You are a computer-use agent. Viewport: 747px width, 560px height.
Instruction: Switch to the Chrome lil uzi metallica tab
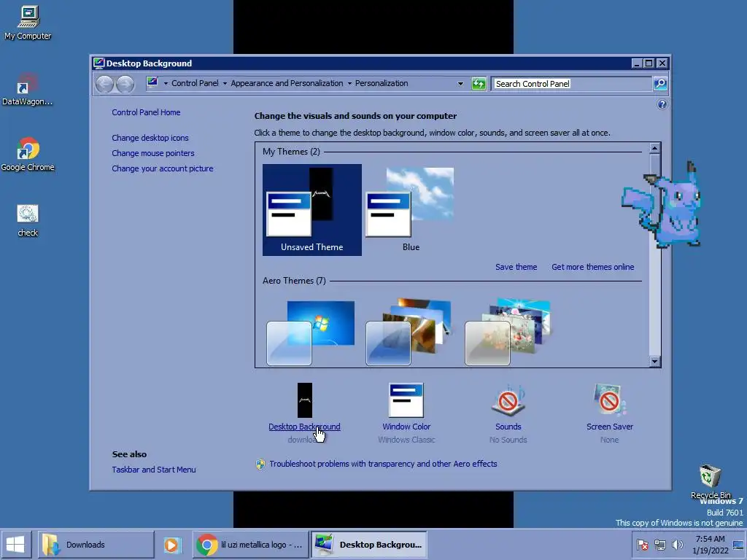pyautogui.click(x=251, y=545)
